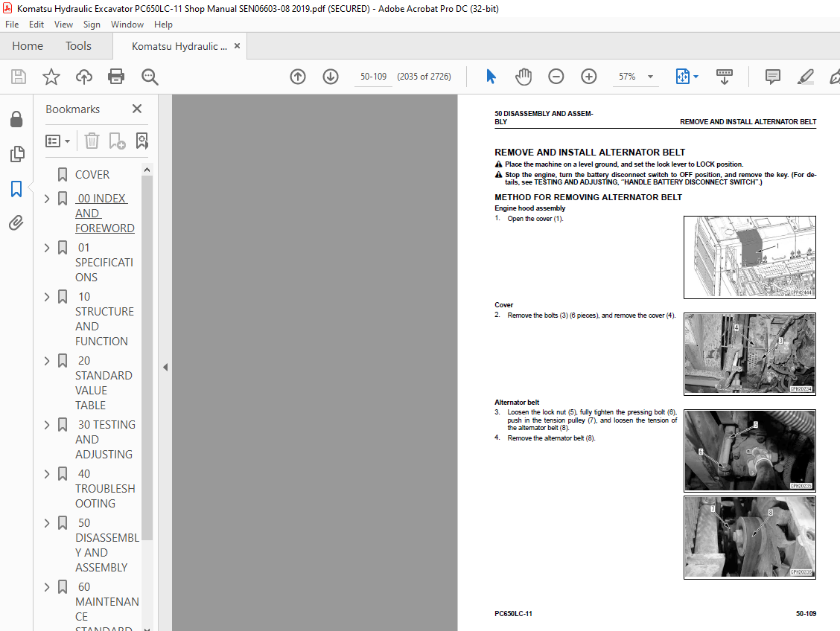Image resolution: width=840 pixels, height=631 pixels.
Task: Click the engine hood cover illustration
Action: click(x=749, y=257)
